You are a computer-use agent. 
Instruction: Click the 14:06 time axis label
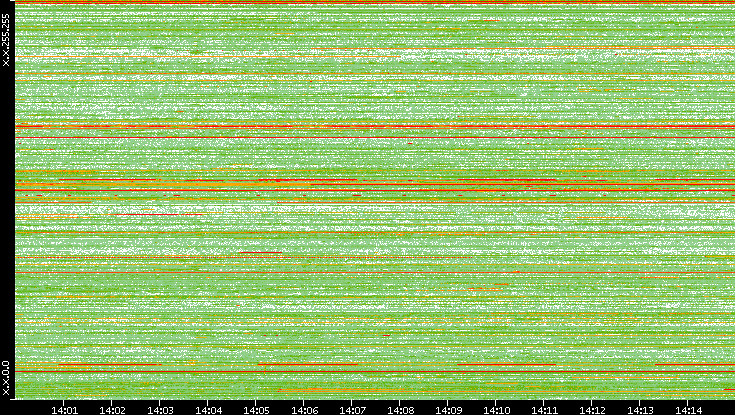[304, 410]
